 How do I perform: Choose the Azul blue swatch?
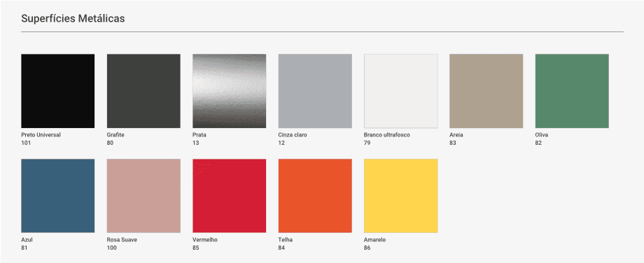[58, 196]
